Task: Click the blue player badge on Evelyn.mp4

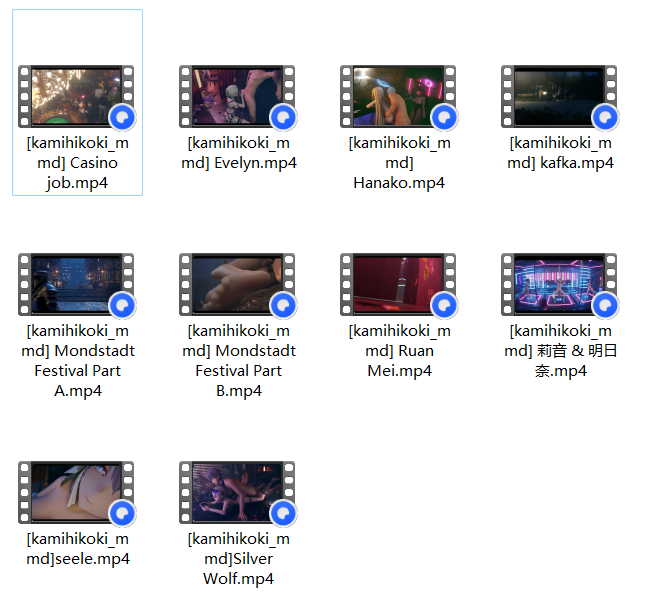Action: [283, 117]
